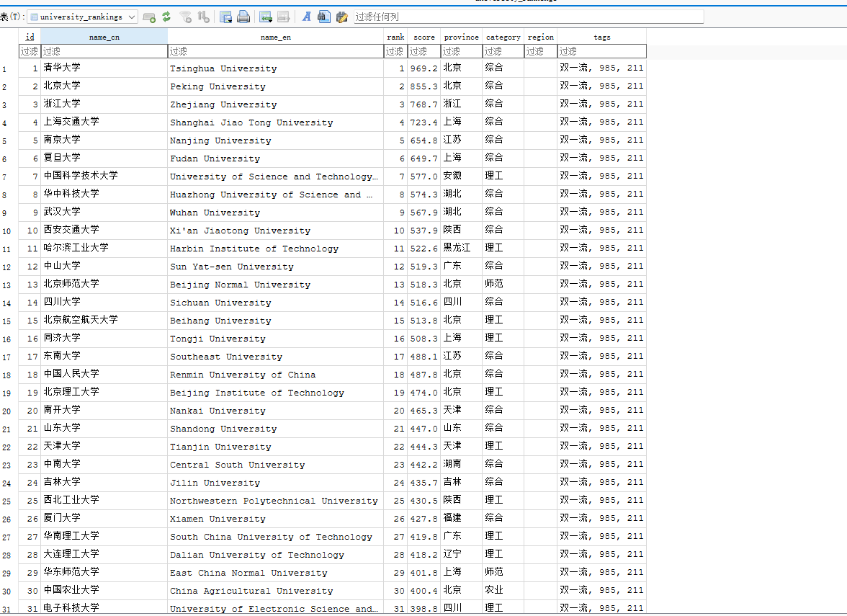Select province cell '福建'
The image size is (847, 616).
coord(461,518)
